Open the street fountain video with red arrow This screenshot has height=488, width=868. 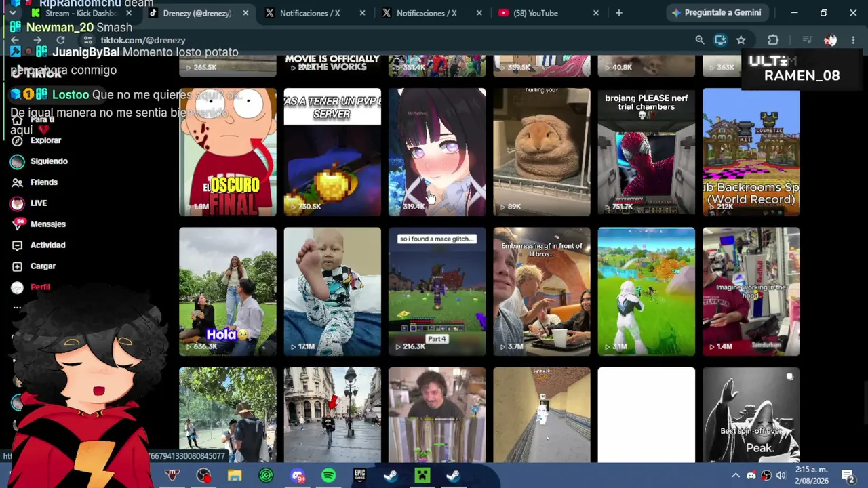(x=332, y=415)
